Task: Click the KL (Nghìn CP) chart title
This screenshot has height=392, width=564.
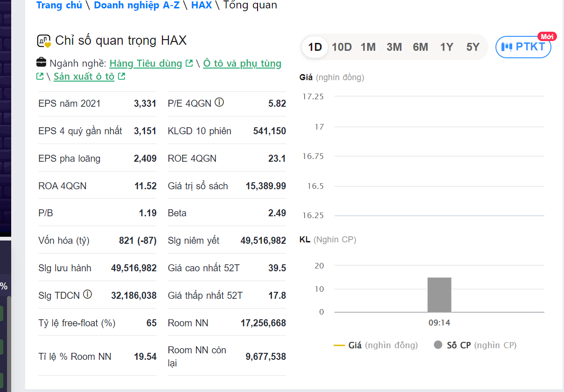Action: click(327, 240)
